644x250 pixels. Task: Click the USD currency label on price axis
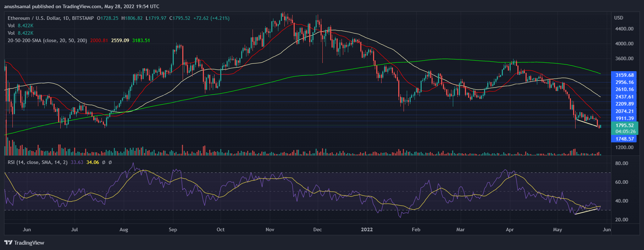point(619,18)
